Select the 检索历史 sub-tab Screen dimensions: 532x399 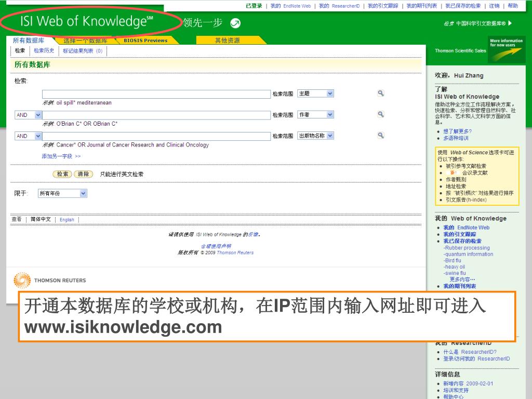click(x=44, y=50)
